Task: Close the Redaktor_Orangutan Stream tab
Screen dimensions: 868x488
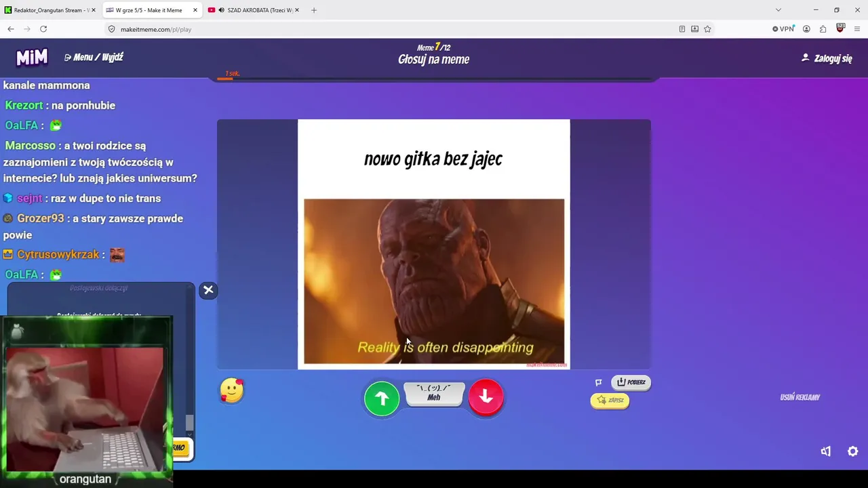Action: point(94,10)
